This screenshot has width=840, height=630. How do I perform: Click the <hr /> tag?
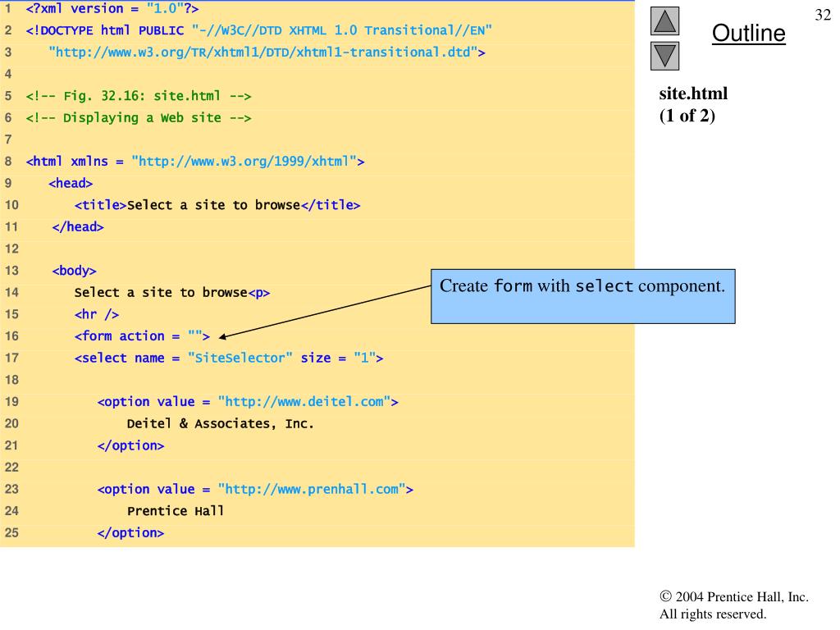pos(97,314)
